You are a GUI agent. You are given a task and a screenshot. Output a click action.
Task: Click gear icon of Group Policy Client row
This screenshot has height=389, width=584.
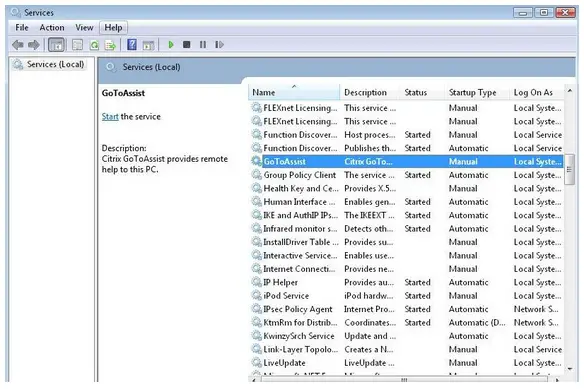256,174
